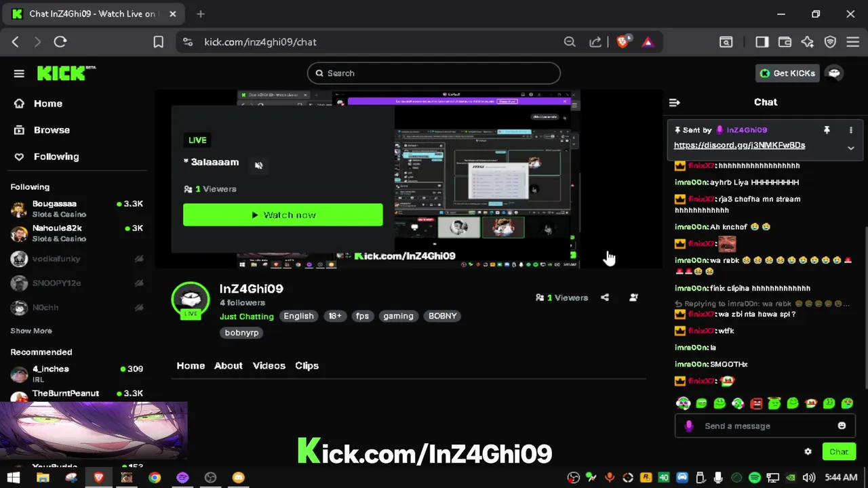The image size is (868, 488).
Task: Click the address bar share icon
Action: (x=595, y=42)
